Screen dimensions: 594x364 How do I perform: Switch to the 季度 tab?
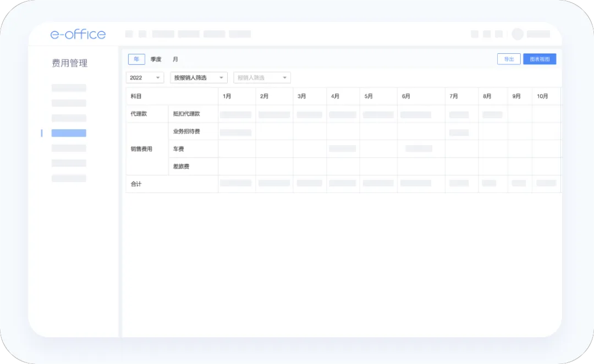click(x=156, y=59)
